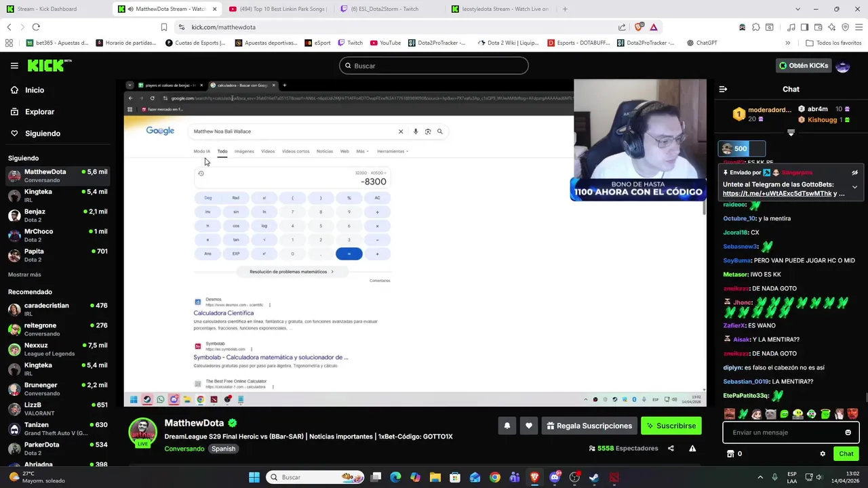Open the Kick sidebar hamburger menu
Image resolution: width=868 pixels, height=488 pixels.
pos(14,66)
